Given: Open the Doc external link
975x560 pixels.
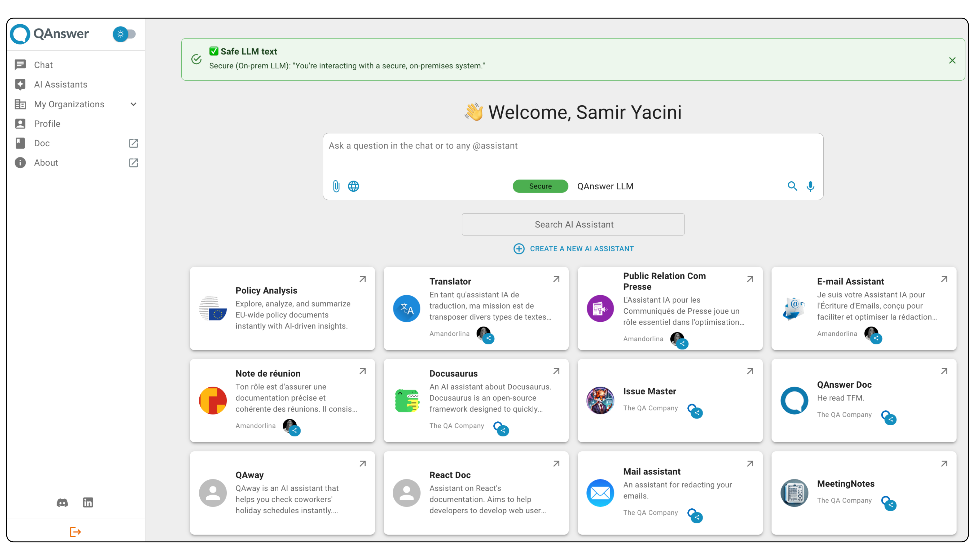Looking at the screenshot, I should (x=133, y=143).
